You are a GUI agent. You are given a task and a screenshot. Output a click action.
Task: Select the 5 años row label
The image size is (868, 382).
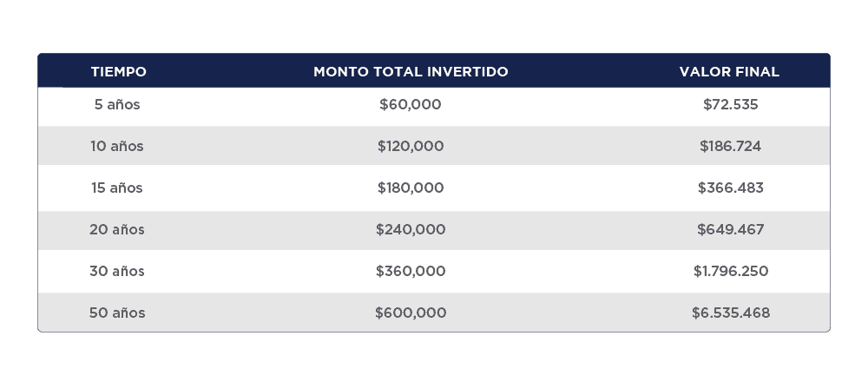pos(117,105)
